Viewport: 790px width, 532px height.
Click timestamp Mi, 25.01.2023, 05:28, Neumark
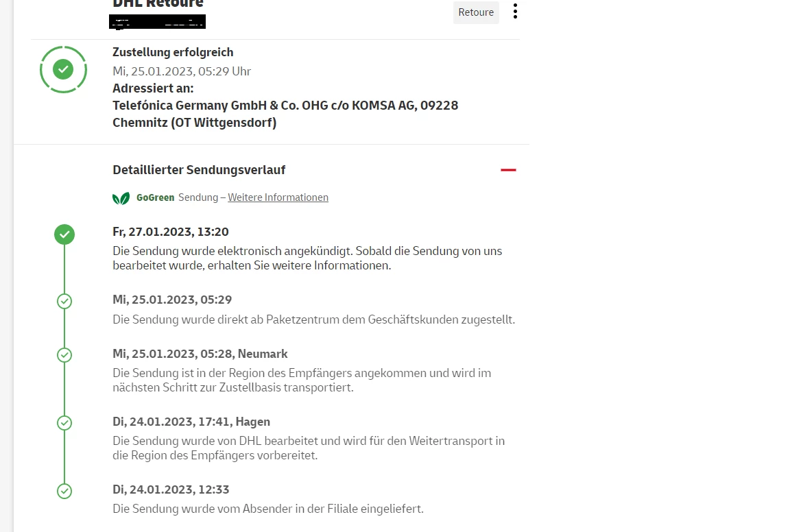(x=200, y=354)
